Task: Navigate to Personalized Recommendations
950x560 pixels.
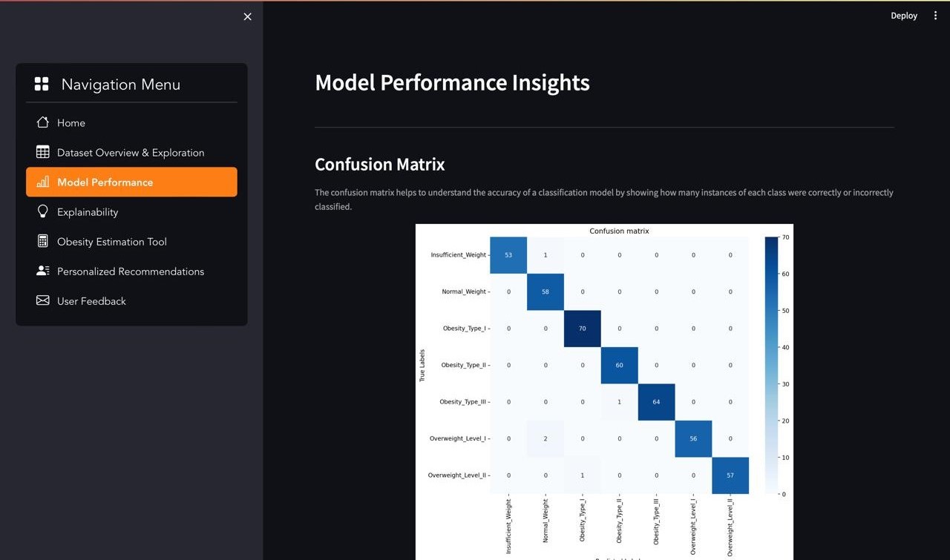Action: click(131, 271)
